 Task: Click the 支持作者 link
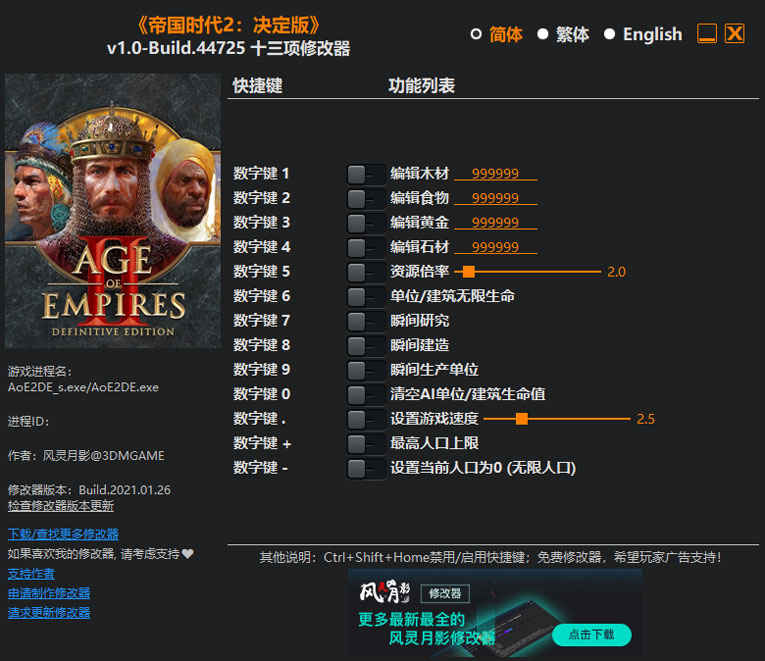click(31, 574)
